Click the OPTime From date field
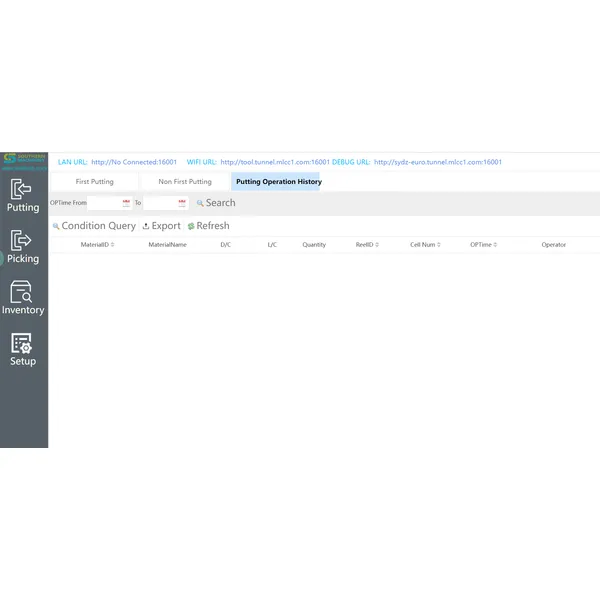This screenshot has height=600, width=600. 105,203
